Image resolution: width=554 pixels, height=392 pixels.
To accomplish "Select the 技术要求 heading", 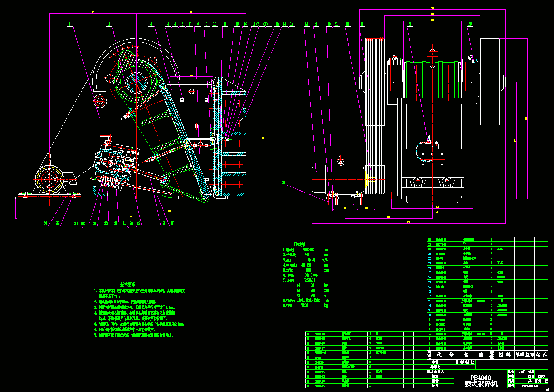I will click(x=128, y=284).
